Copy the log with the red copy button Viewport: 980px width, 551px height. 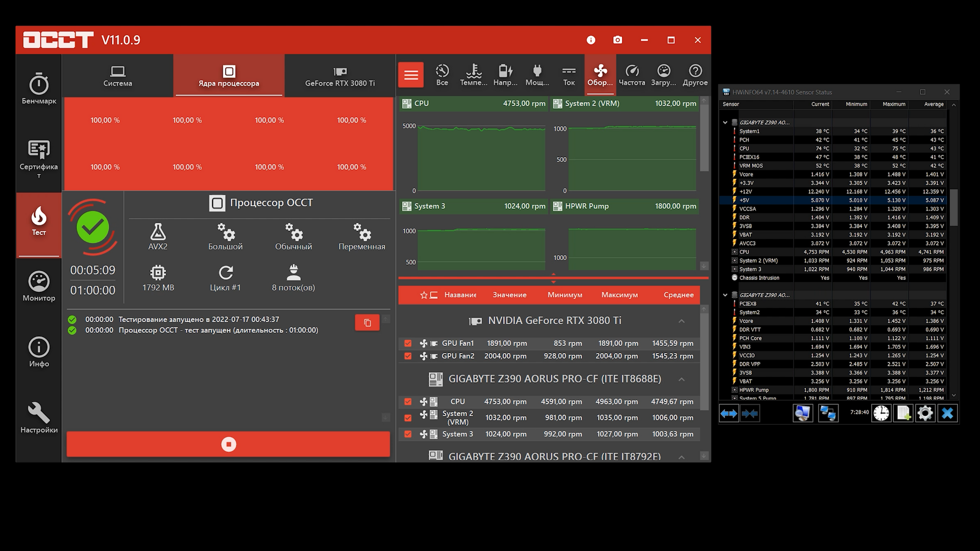(367, 322)
